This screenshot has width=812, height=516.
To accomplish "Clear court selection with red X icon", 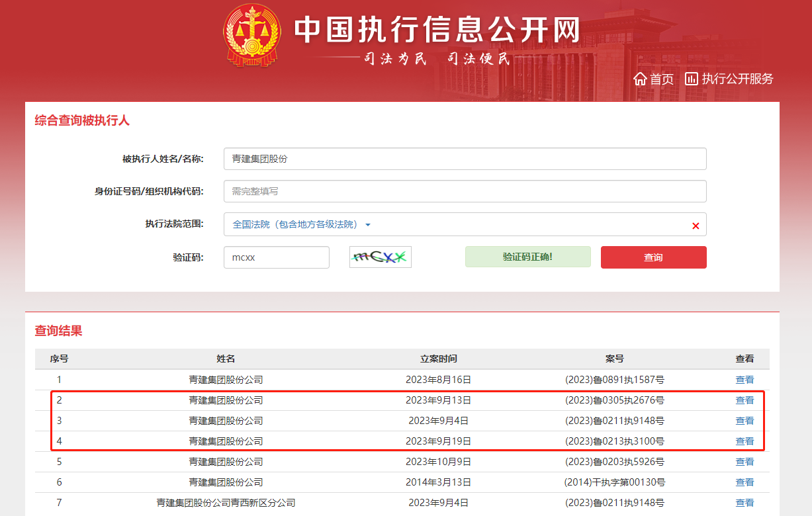I will pos(696,226).
